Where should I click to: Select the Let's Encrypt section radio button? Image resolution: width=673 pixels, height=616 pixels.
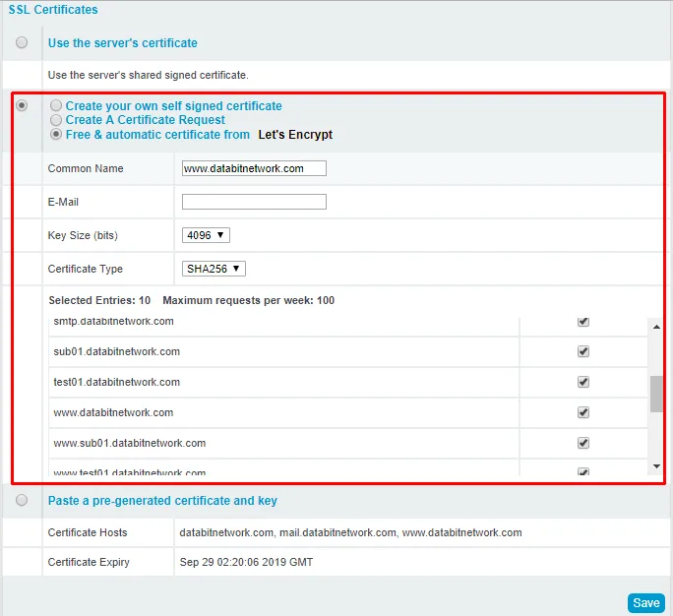(x=22, y=105)
